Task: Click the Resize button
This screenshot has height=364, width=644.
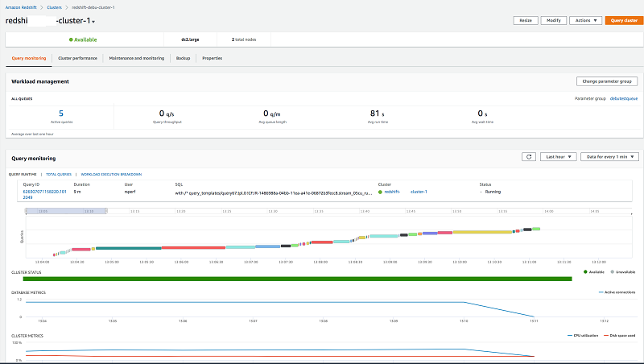Action: (x=526, y=21)
